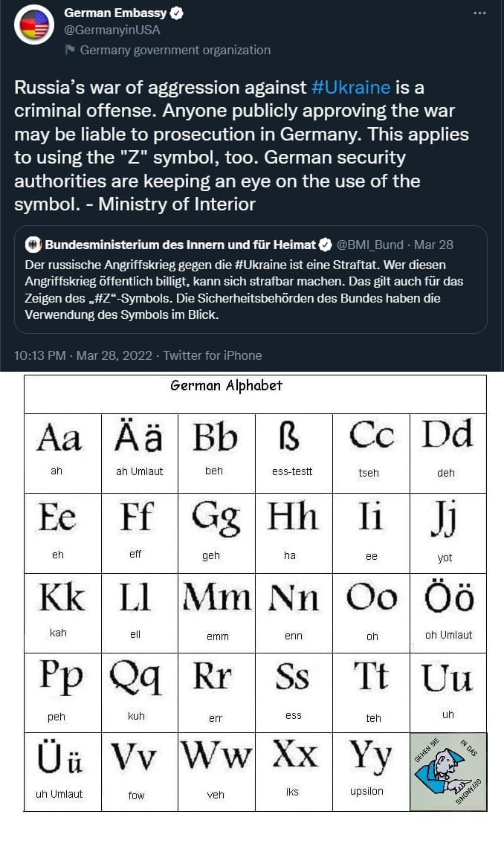Click the 10:13 PM Mar 28, 2022 timestamp
Image resolution: width=504 pixels, height=849 pixels.
[x=83, y=355]
